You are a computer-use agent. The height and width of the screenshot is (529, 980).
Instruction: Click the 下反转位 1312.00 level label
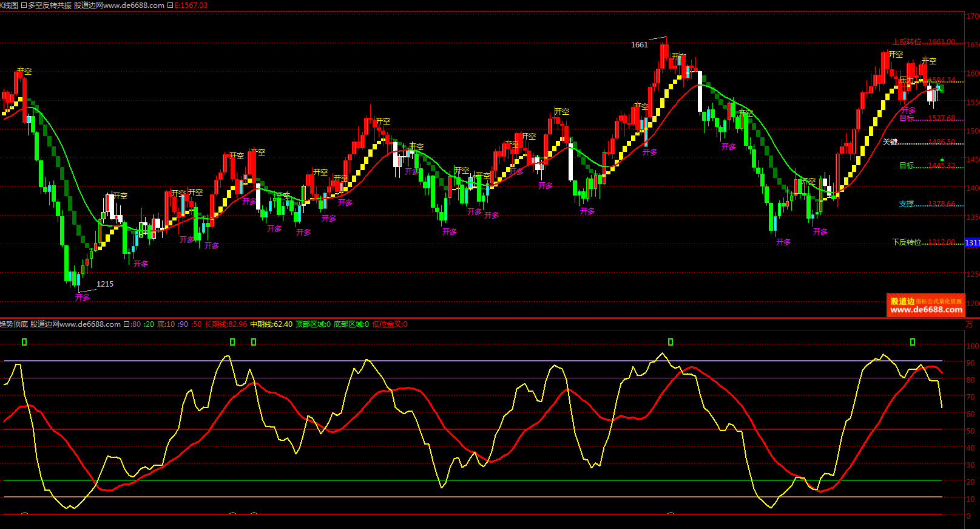pos(924,242)
